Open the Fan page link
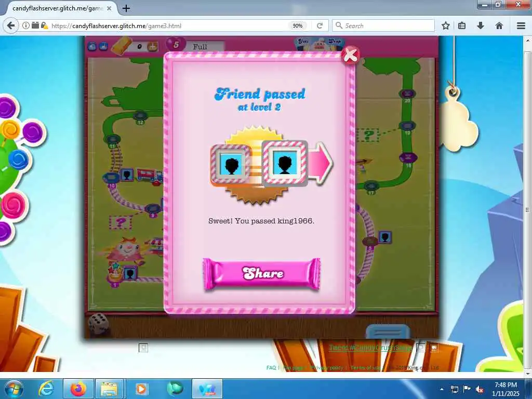 pyautogui.click(x=294, y=367)
